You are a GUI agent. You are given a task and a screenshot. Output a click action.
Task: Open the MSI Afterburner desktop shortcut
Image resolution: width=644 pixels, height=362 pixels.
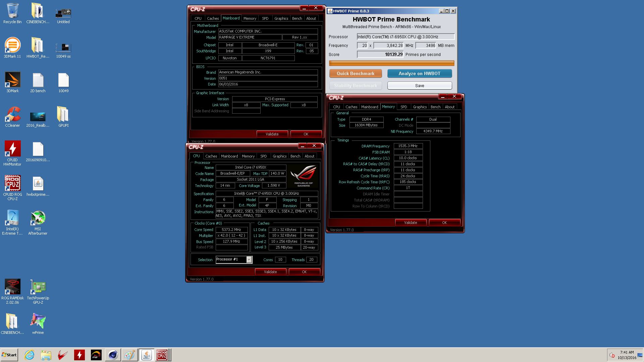click(38, 222)
